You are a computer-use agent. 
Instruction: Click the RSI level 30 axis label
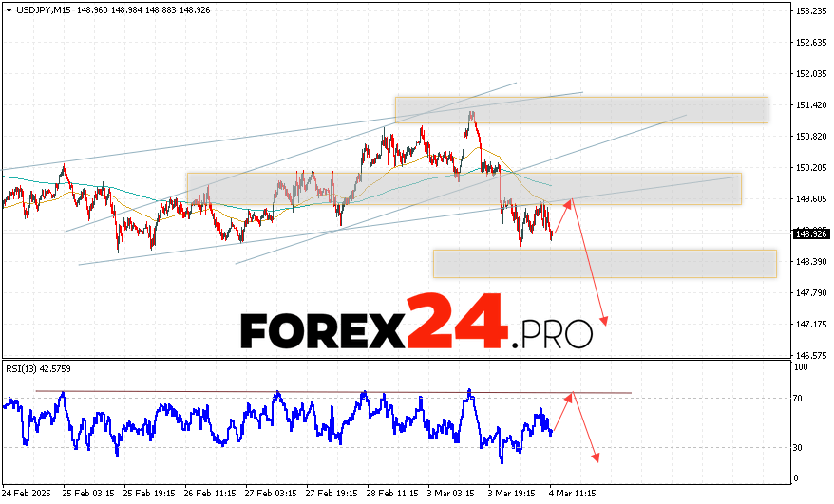pyautogui.click(x=799, y=447)
